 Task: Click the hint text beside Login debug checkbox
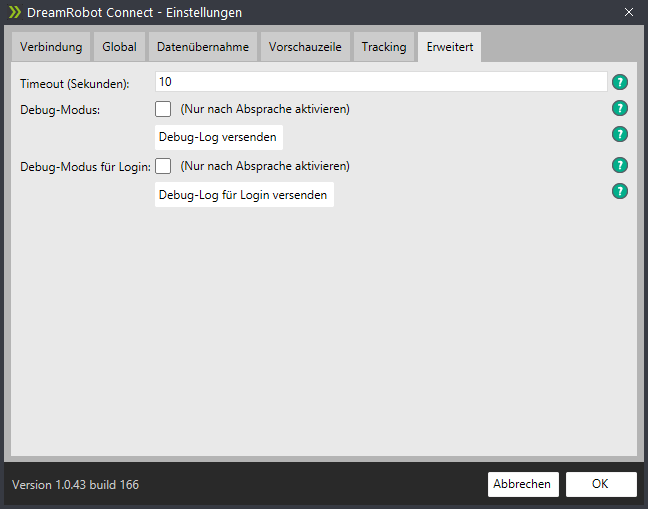265,166
